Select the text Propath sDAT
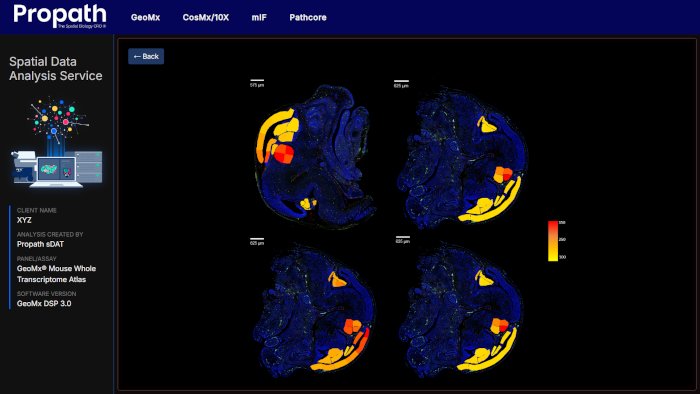This screenshot has height=394, width=700. pos(40,244)
